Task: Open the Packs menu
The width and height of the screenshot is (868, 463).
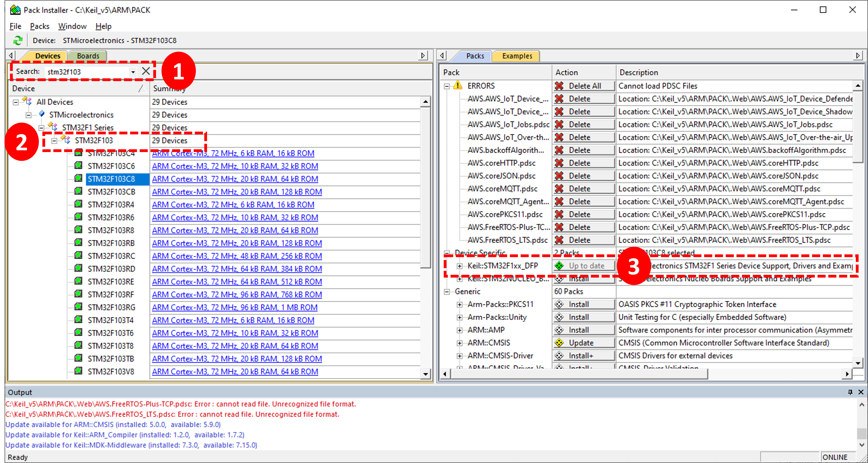Action: [39, 26]
